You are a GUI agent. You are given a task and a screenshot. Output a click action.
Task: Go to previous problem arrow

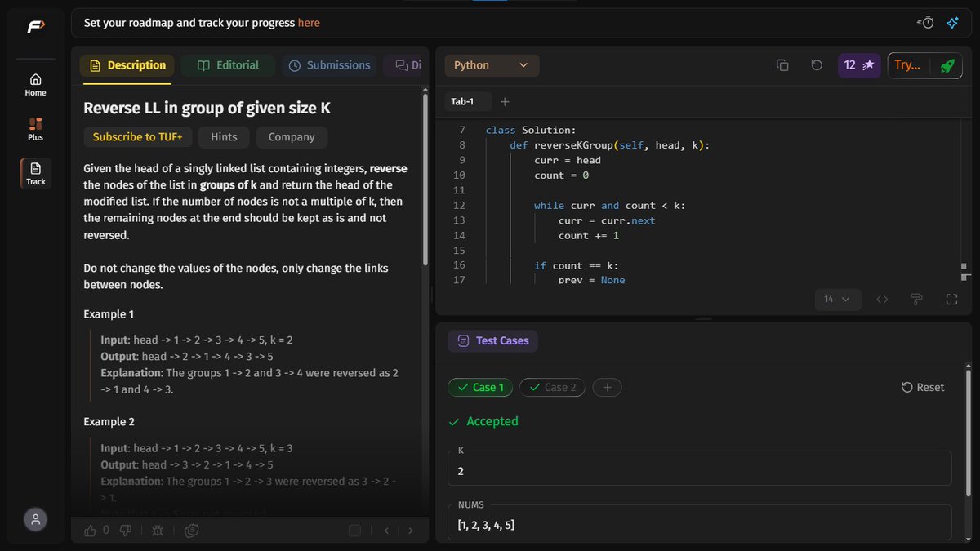tap(387, 531)
